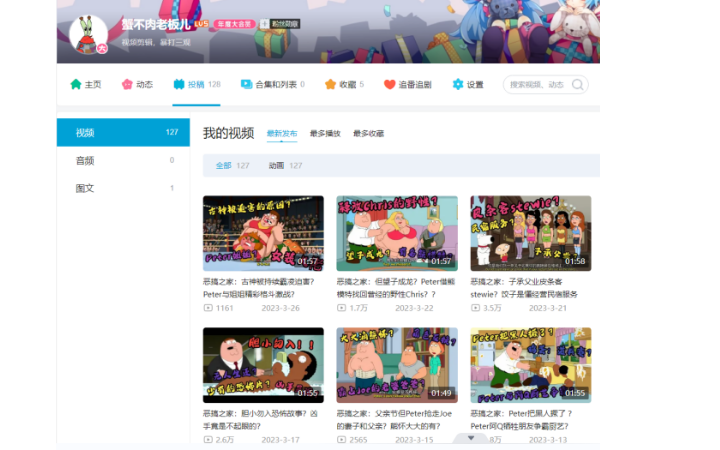
Task: Click the 年度大会员 badge
Action: tap(234, 24)
